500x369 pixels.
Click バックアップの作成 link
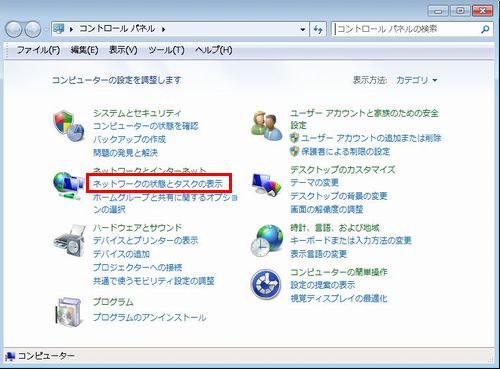[x=129, y=139]
